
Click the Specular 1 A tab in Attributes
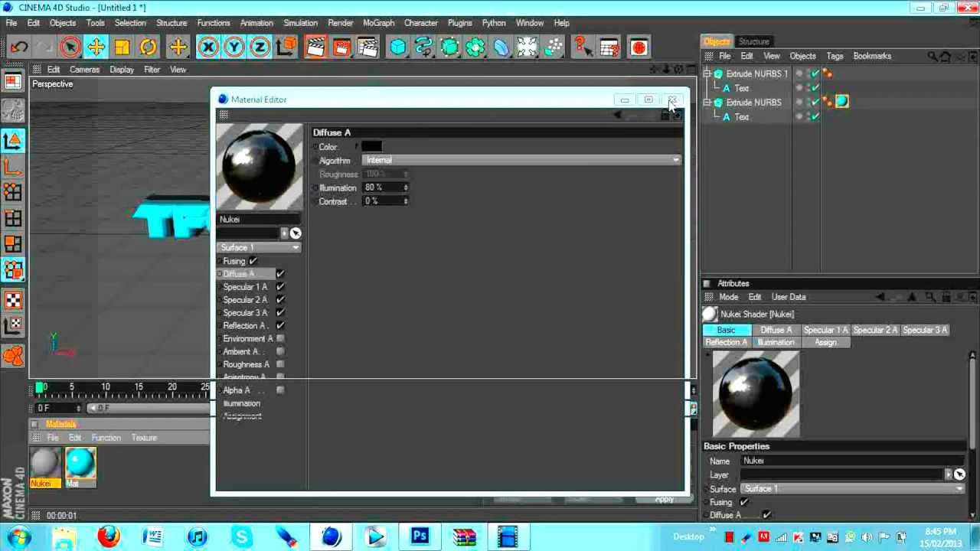825,330
